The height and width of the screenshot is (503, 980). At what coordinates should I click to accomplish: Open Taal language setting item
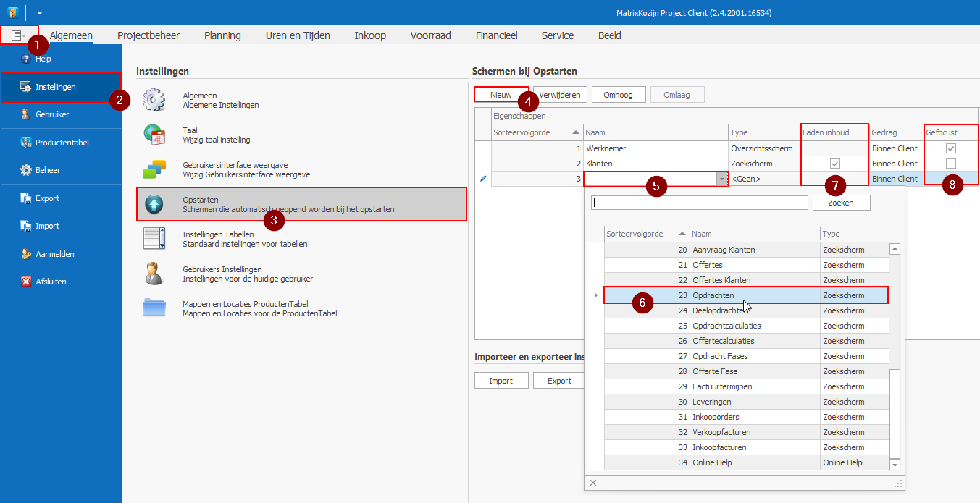(301, 135)
